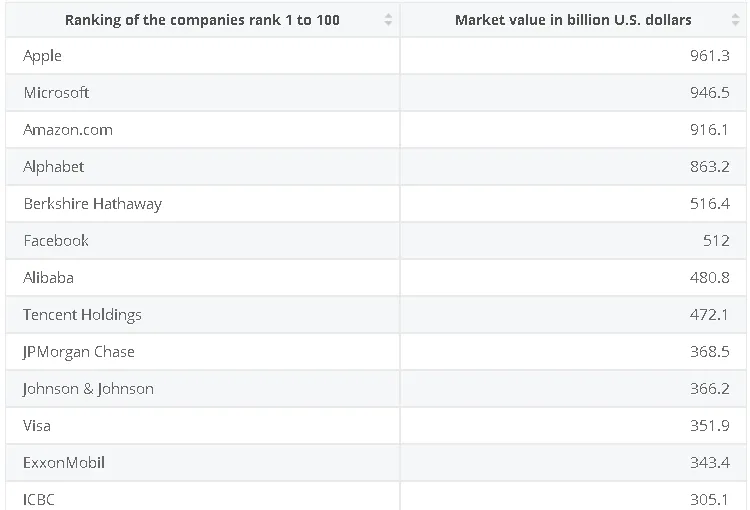Click the Market value column header
750x510 pixels.
(x=573, y=20)
